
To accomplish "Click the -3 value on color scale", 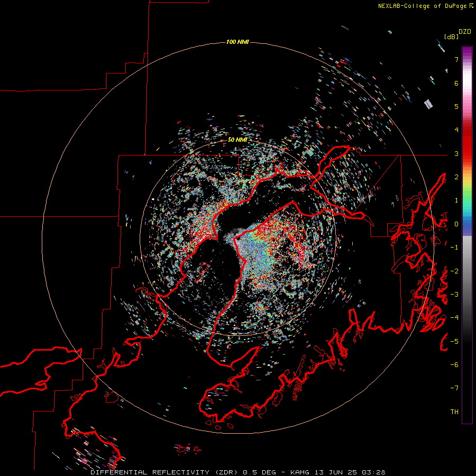I will click(x=454, y=295).
